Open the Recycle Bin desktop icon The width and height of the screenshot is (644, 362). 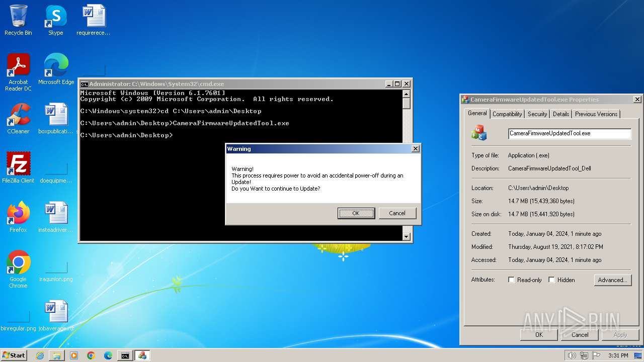(18, 20)
